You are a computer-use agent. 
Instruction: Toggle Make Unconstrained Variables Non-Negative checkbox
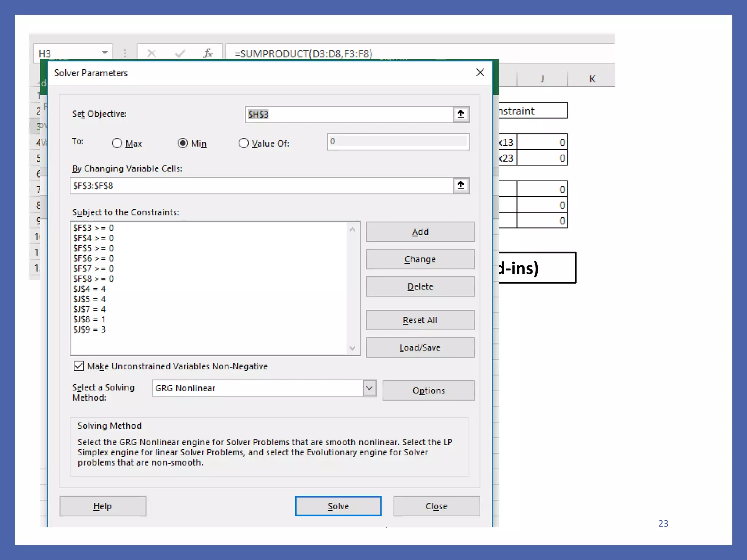(x=78, y=366)
